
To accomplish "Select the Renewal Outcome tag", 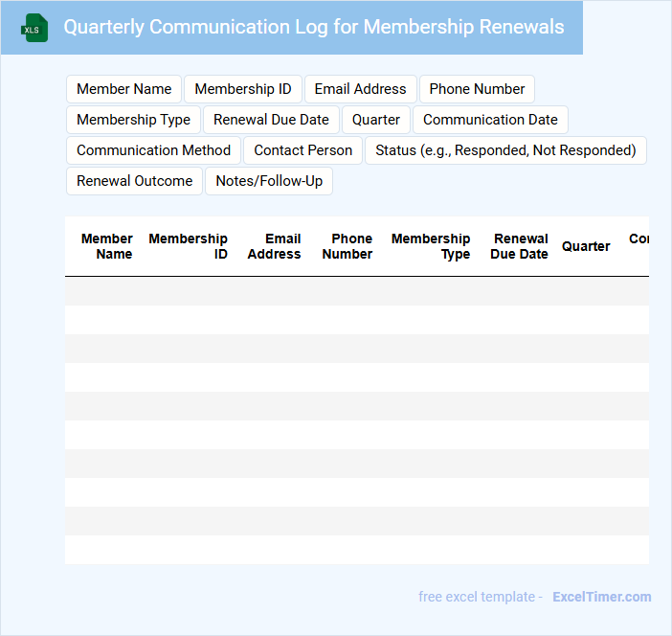I will click(134, 181).
